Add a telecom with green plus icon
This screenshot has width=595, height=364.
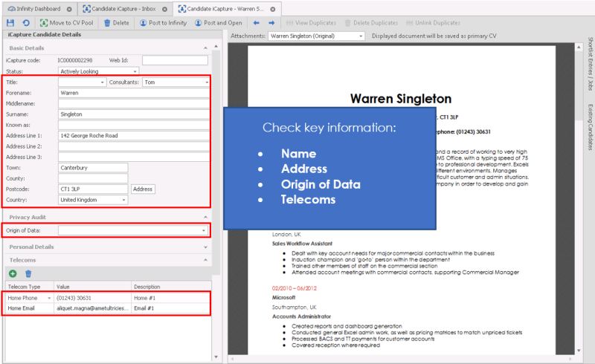[13, 273]
